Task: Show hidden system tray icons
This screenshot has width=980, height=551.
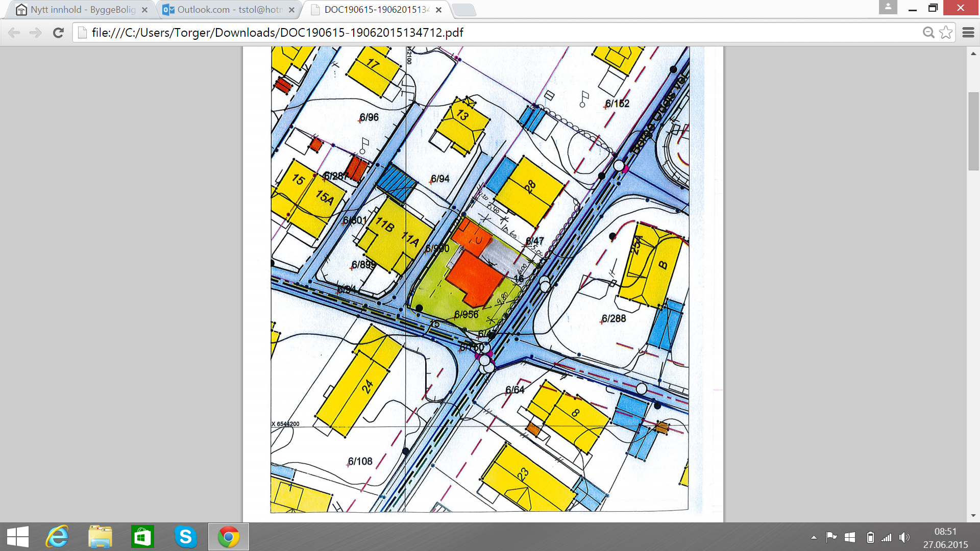Action: pyautogui.click(x=814, y=537)
